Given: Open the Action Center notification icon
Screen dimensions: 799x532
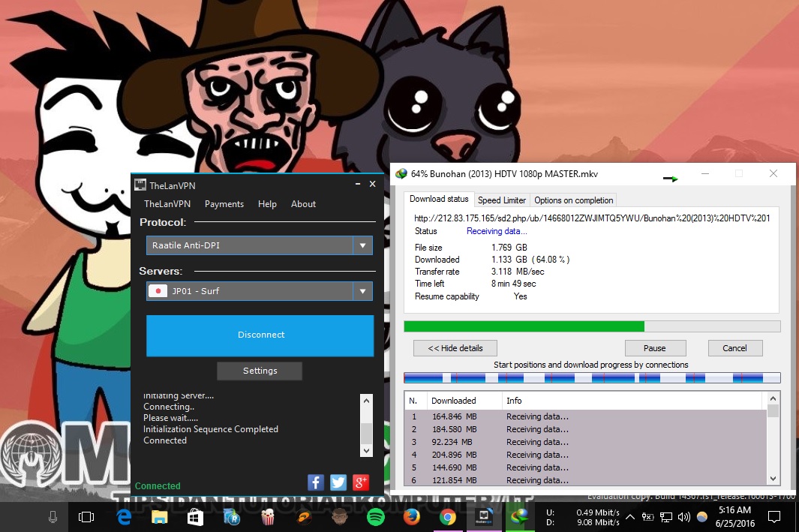Looking at the screenshot, I should 774,517.
